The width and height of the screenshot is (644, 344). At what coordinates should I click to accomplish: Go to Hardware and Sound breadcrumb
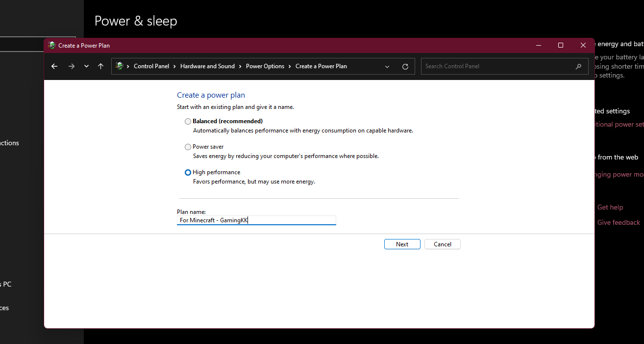(x=207, y=66)
